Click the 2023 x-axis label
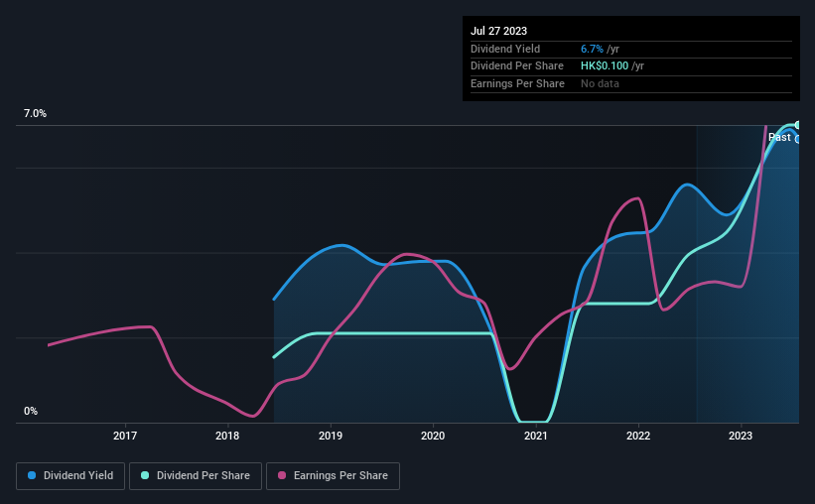815x504 pixels. (741, 436)
